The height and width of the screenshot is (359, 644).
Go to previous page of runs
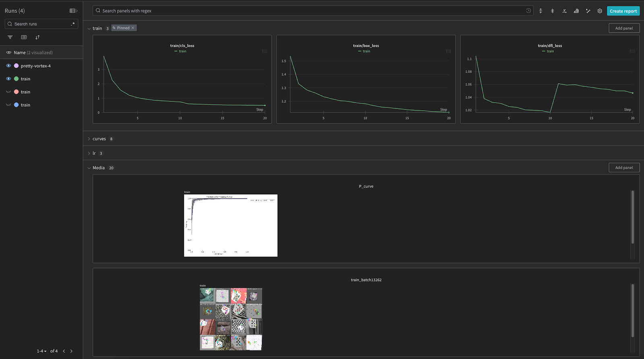tap(64, 351)
